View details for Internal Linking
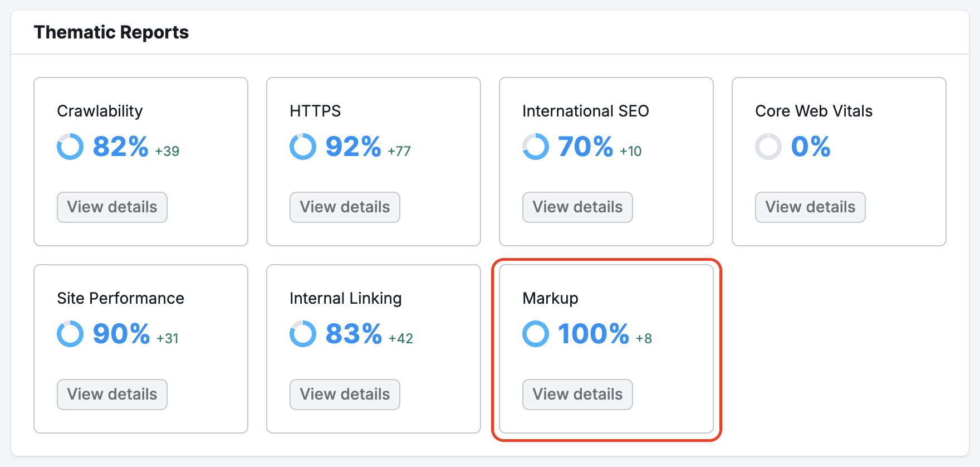This screenshot has width=980, height=467. click(x=345, y=395)
